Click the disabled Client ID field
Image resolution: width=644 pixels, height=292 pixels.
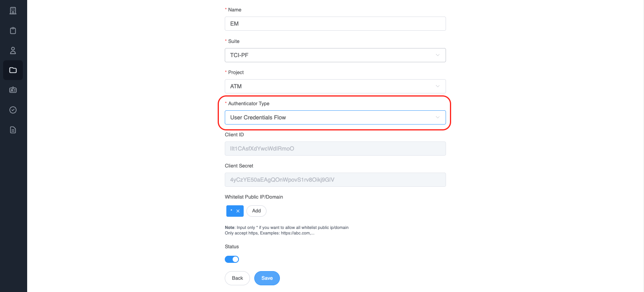[x=335, y=149]
